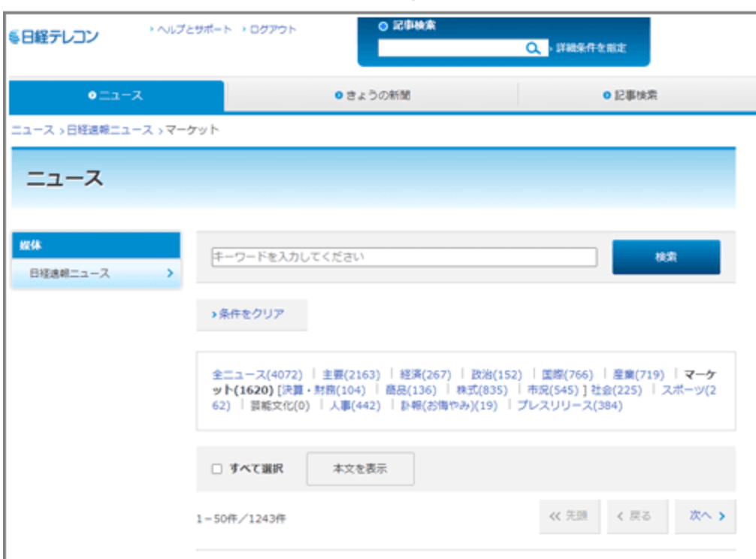This screenshot has width=756, height=559.
Task: Switch to the きょうの新聞 tab
Action: 372,95
